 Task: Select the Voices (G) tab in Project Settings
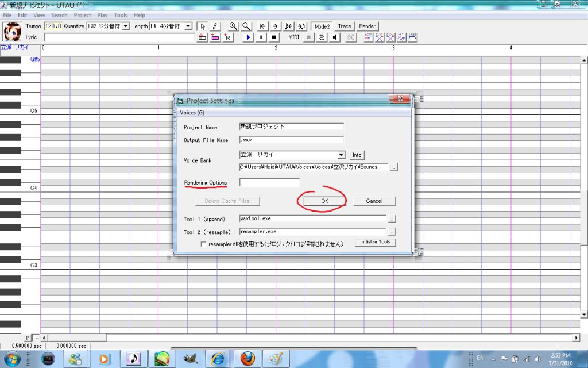[192, 113]
